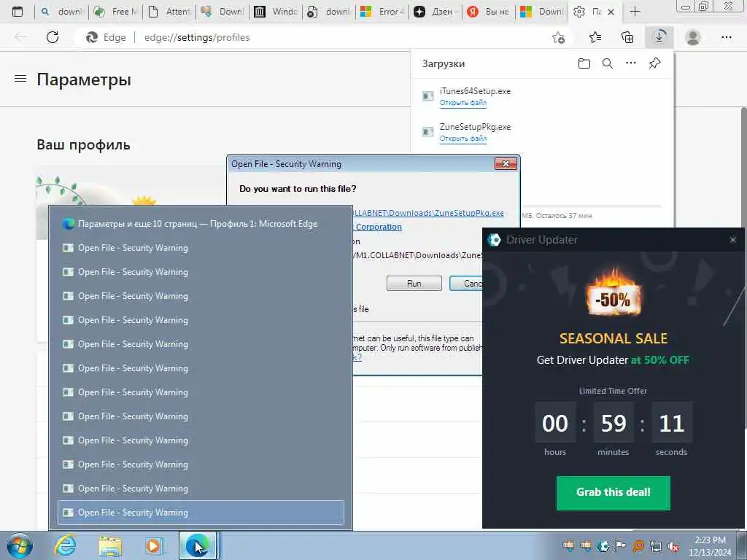Open the Favorites list icon
Viewport: 747px width, 560px height.
[x=595, y=37]
